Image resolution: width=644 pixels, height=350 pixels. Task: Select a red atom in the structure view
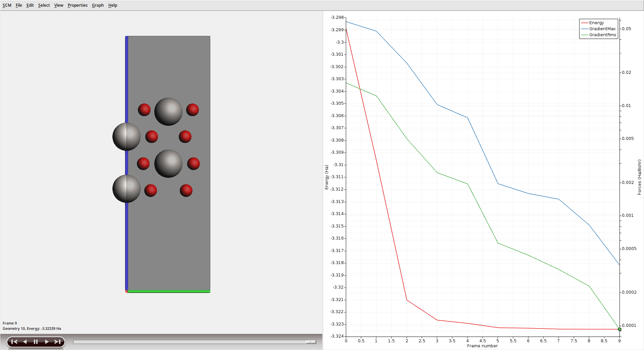[x=144, y=109]
